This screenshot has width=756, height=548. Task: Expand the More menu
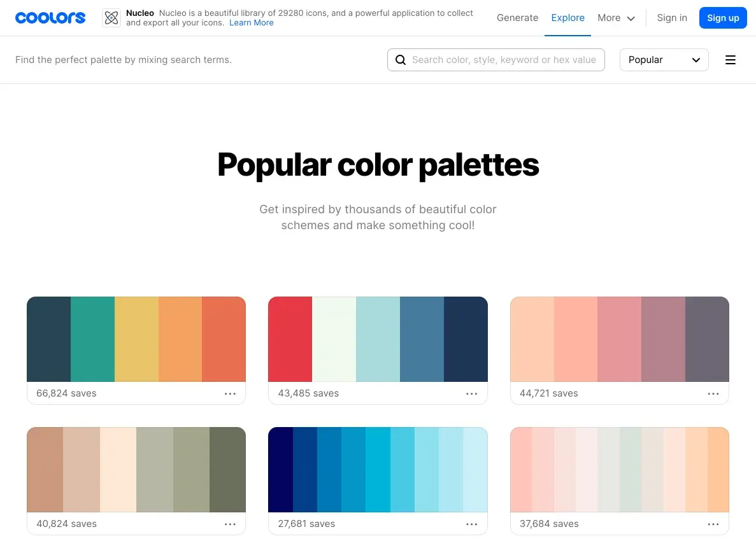click(616, 18)
